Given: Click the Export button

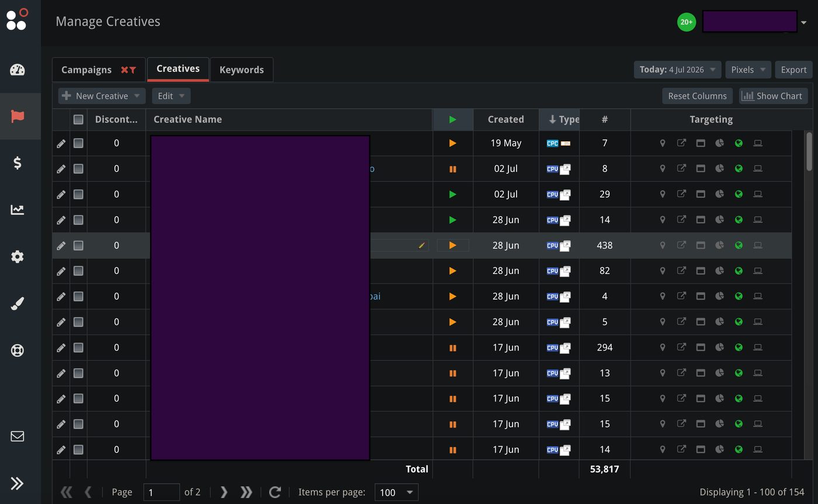Looking at the screenshot, I should click(793, 69).
